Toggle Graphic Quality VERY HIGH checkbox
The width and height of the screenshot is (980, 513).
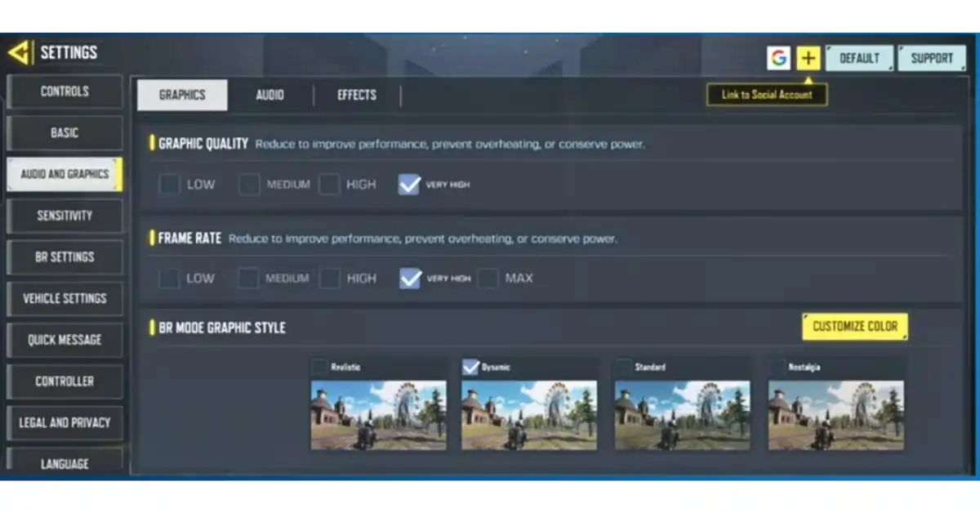(x=409, y=185)
